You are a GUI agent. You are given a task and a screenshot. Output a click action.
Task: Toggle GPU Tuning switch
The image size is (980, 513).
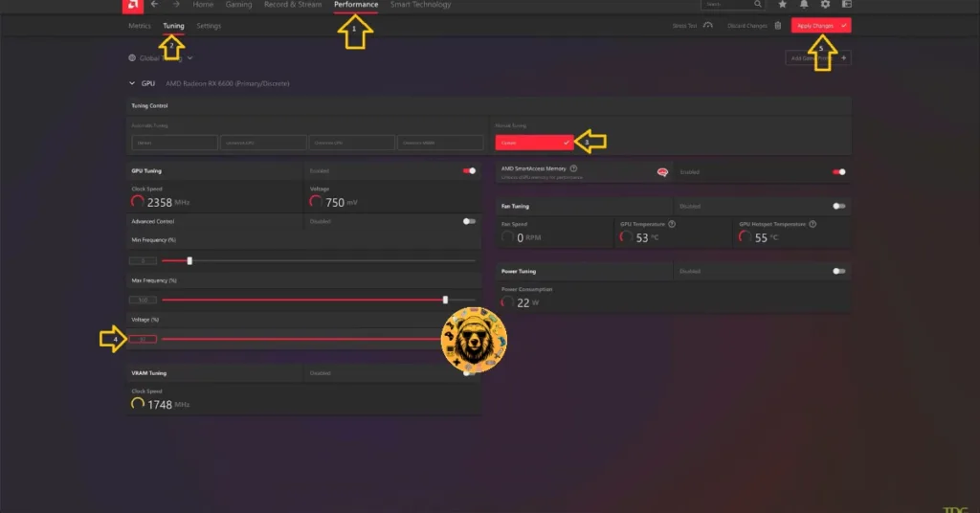469,170
